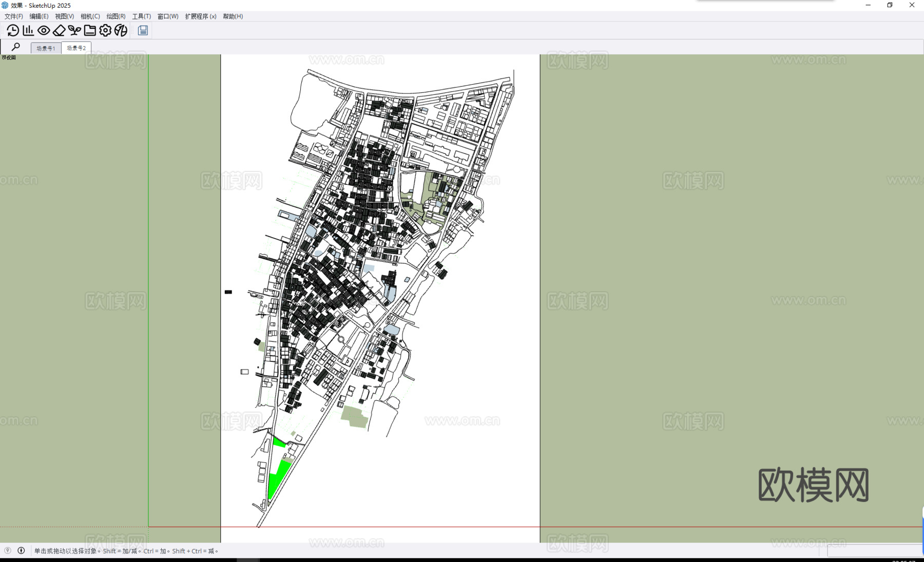
Task: Select the small black rectangle left of map
Action: coord(228,292)
